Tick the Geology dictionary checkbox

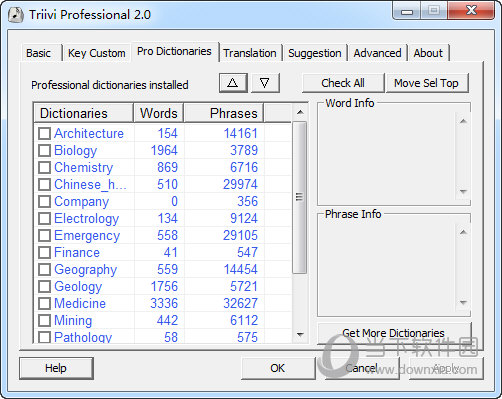[x=44, y=286]
